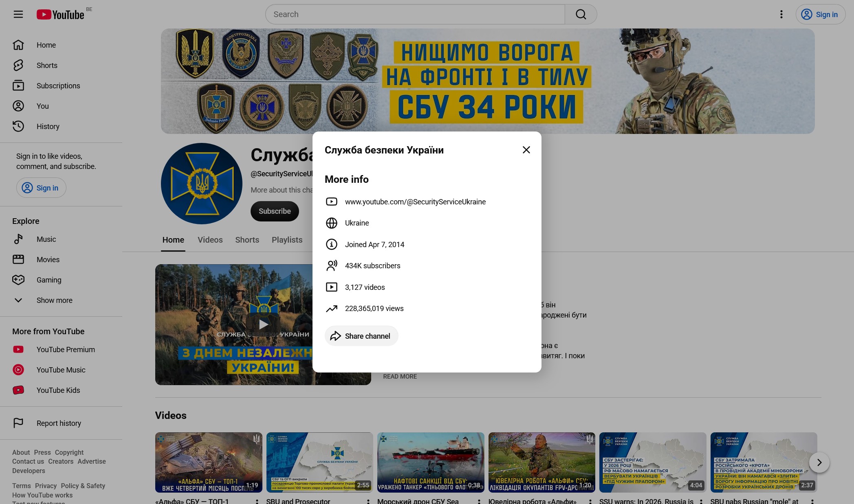
Task: Open YouTube Music
Action: [61, 370]
